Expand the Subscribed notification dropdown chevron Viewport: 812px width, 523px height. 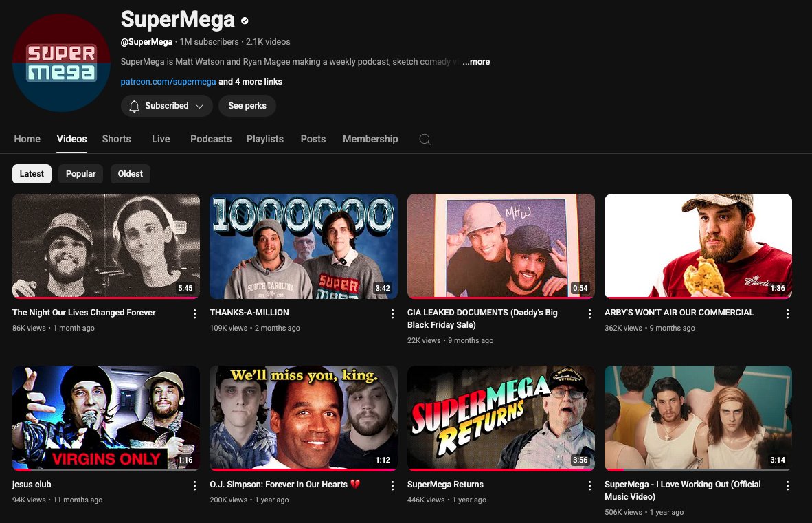click(x=199, y=106)
